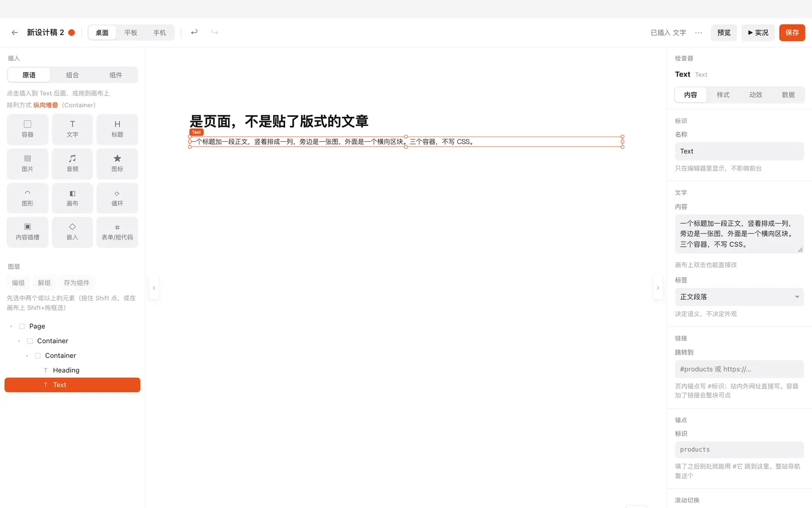Click the 跳转到 link field with #products placeholder
The width and height of the screenshot is (812, 508).
(x=739, y=369)
